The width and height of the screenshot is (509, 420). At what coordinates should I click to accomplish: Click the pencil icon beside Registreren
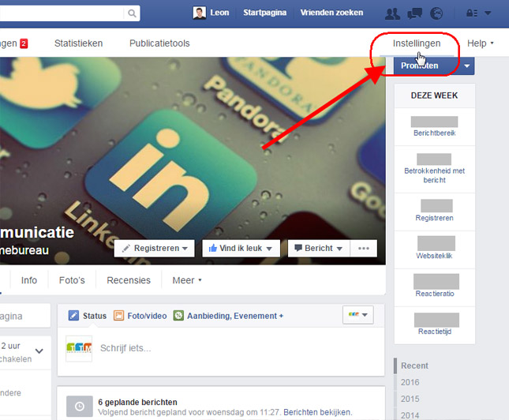click(x=126, y=248)
